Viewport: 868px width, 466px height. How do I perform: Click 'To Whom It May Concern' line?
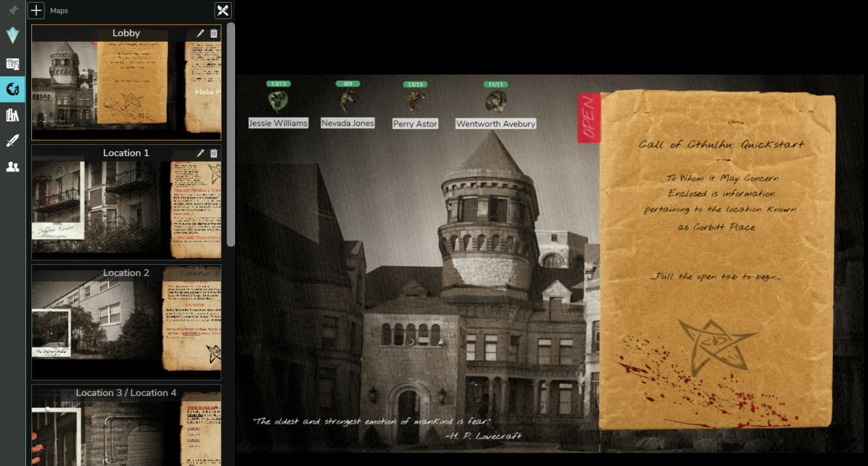(x=722, y=178)
